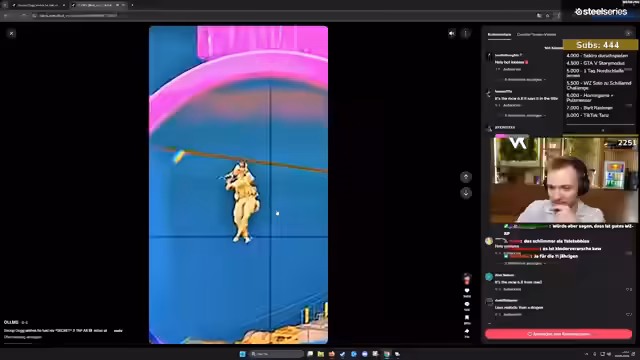640x360 pixels.
Task: Save video with the bookmark icon
Action: [467, 318]
